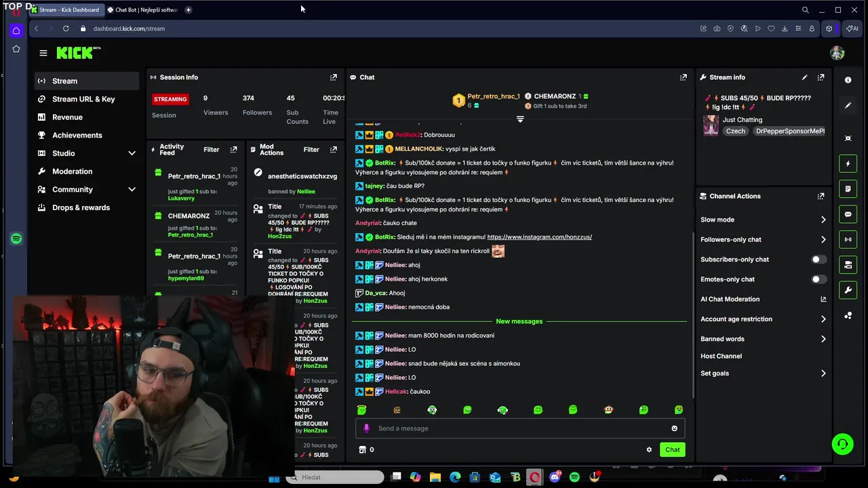Click the Just Chatting category thumbnail
The width and height of the screenshot is (868, 488).
click(x=710, y=125)
